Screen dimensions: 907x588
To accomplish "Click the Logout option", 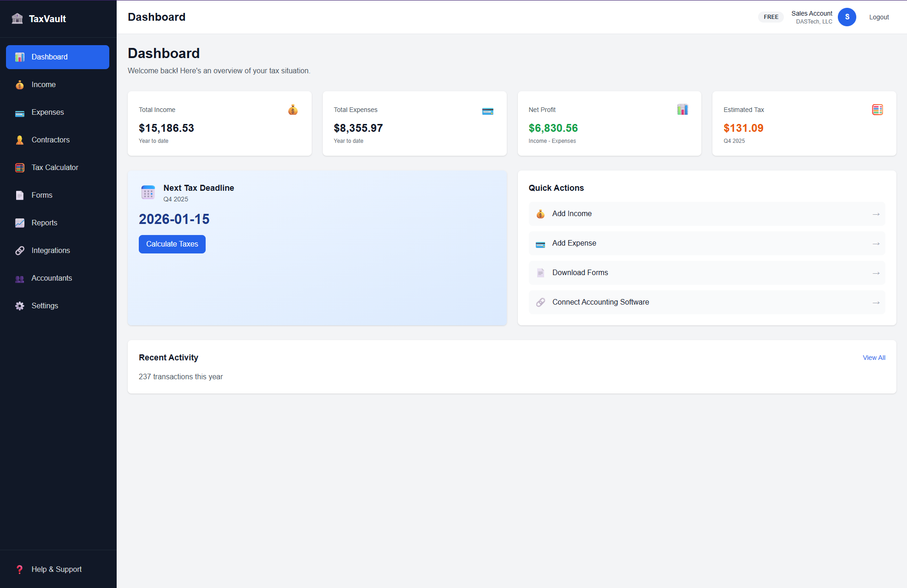I will point(878,17).
